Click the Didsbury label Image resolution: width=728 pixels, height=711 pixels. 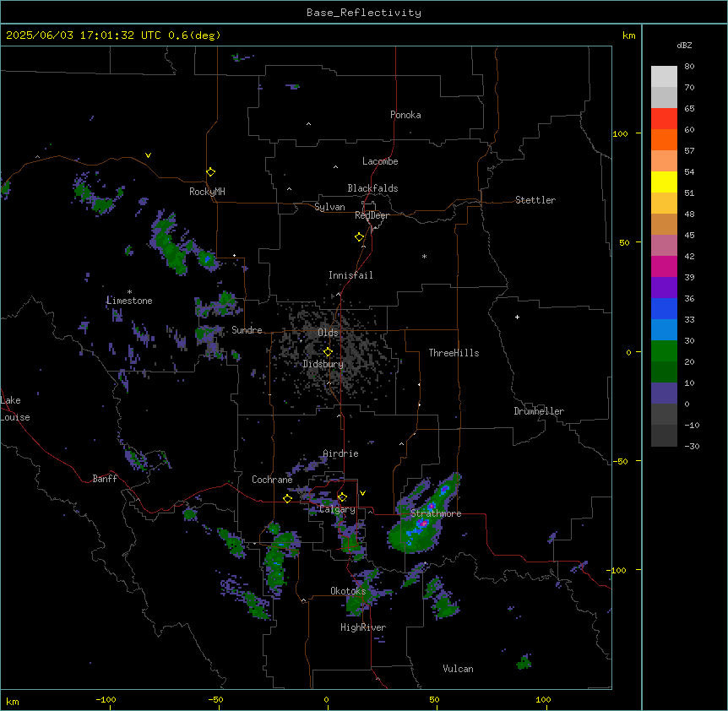click(x=323, y=364)
